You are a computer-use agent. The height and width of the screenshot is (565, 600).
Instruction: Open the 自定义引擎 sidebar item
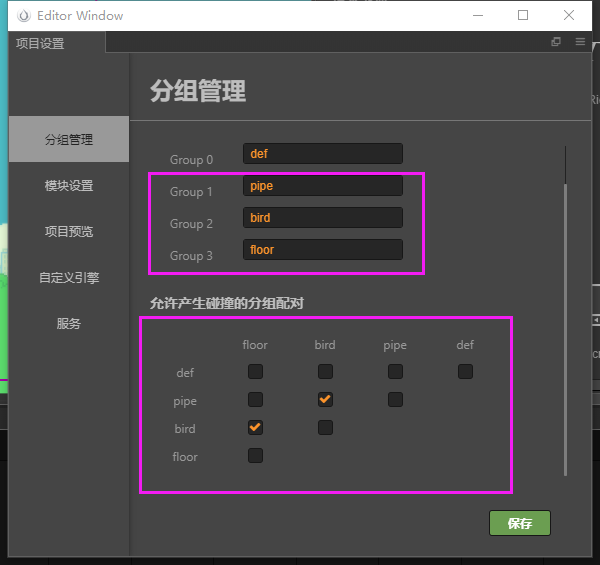pyautogui.click(x=69, y=277)
